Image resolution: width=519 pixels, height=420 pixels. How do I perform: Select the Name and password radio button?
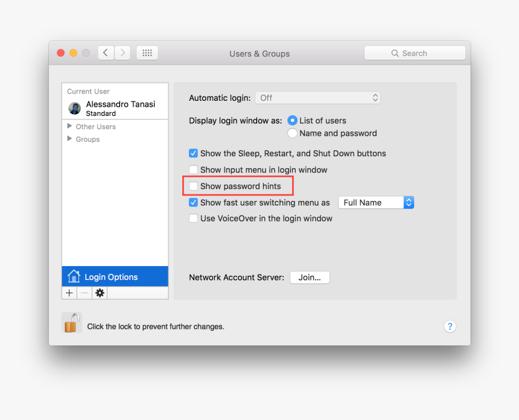pyautogui.click(x=292, y=133)
